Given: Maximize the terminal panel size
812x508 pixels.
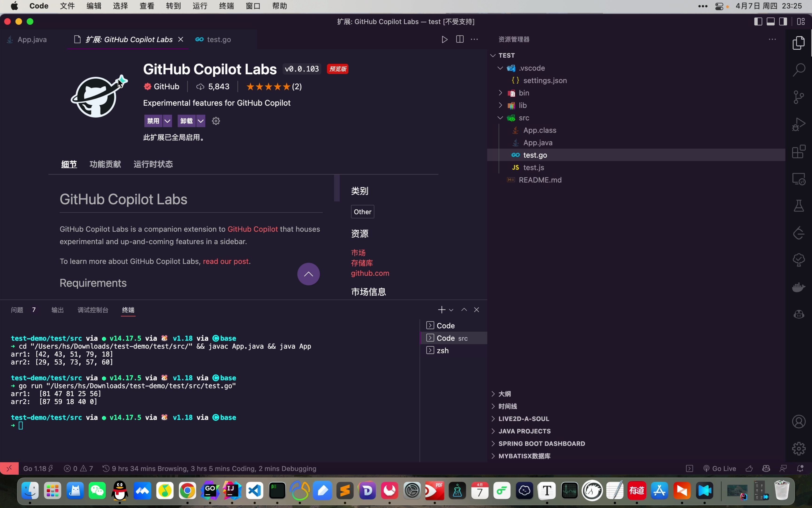Looking at the screenshot, I should [x=464, y=310].
